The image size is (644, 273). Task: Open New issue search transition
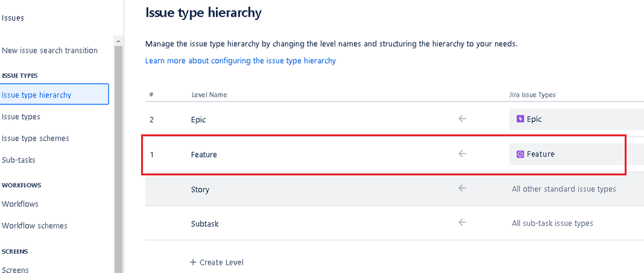tap(50, 50)
